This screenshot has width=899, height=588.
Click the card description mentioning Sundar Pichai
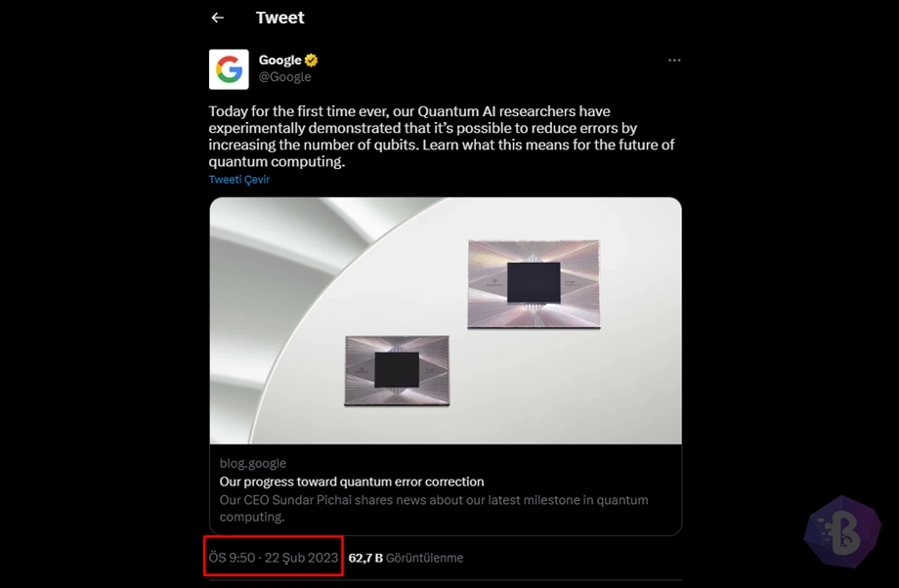tap(434, 508)
